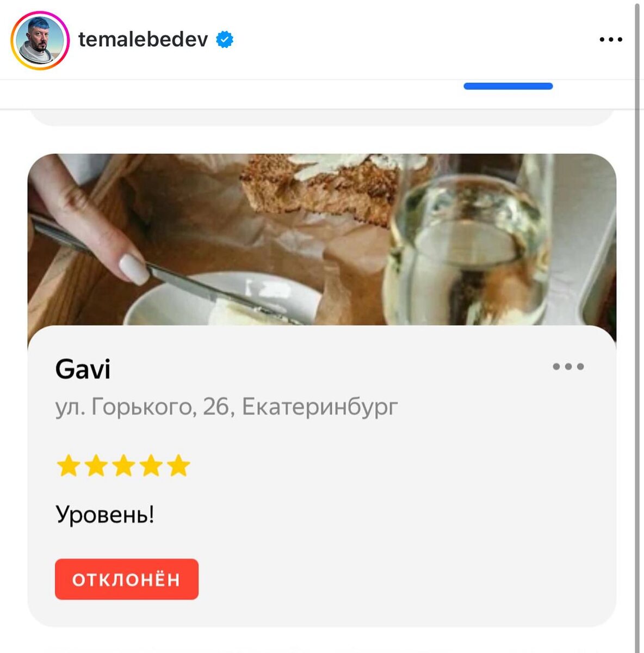Click the vertical scrollbar on right

(x=637, y=326)
